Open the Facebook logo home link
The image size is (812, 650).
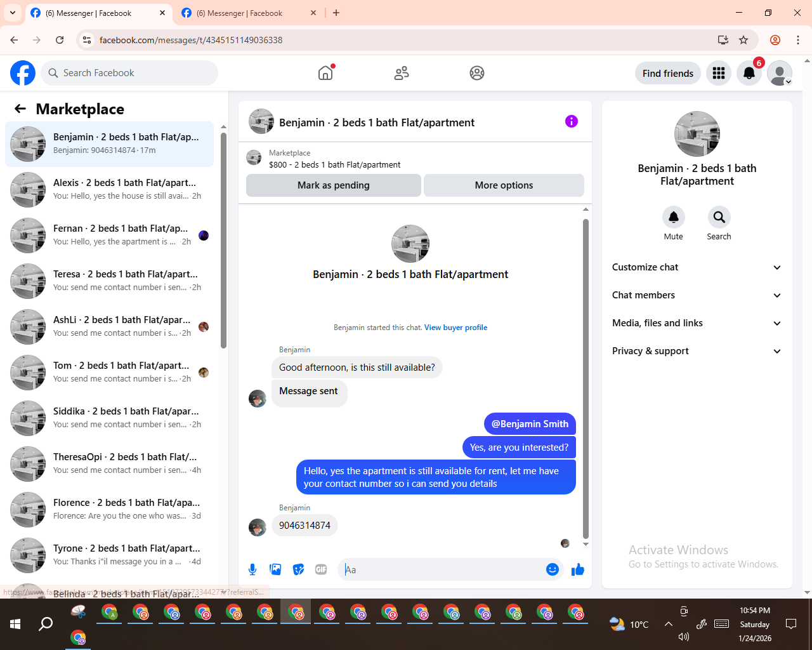tap(23, 73)
